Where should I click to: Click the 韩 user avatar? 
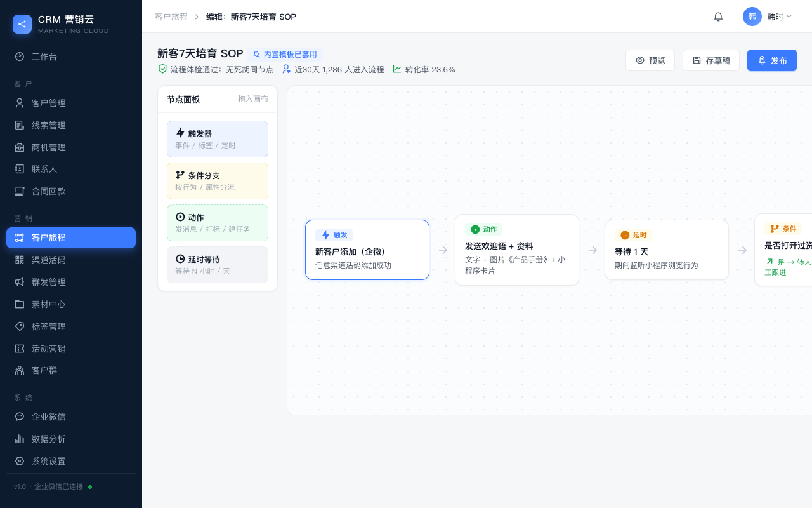[752, 17]
